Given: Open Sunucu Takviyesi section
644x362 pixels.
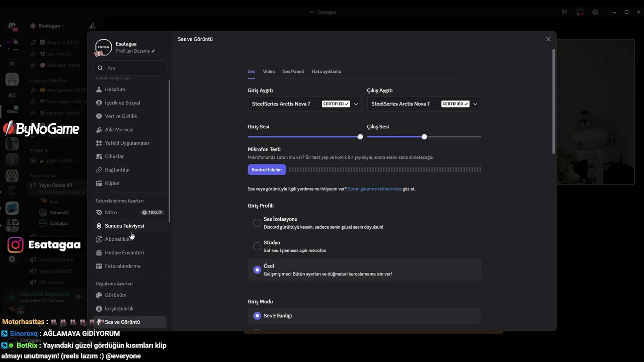Looking at the screenshot, I should pyautogui.click(x=130, y=226).
